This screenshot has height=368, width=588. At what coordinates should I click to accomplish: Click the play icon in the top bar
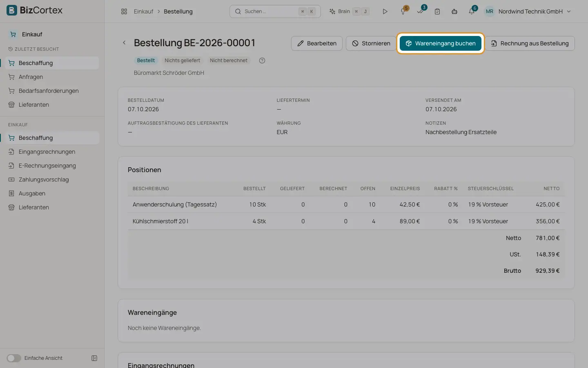(385, 11)
